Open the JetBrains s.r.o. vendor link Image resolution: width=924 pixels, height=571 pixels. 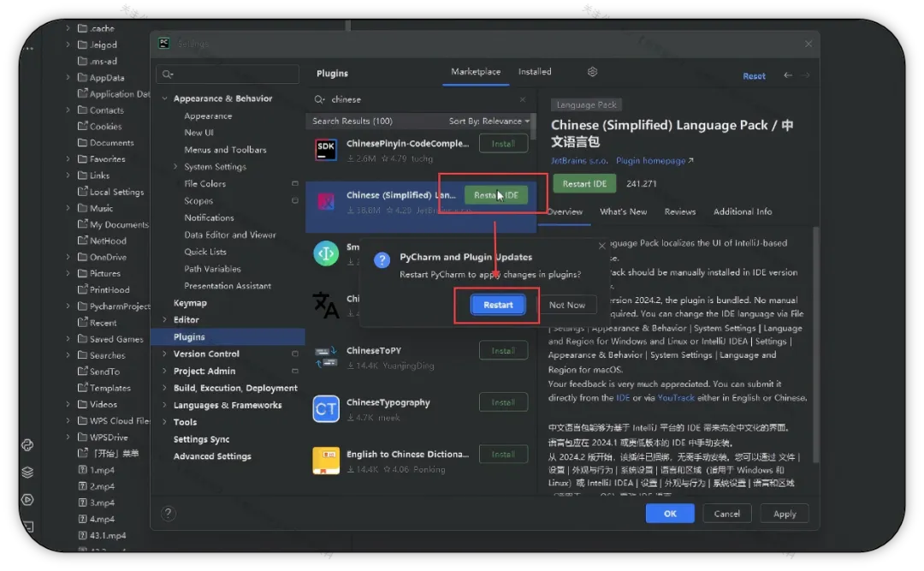point(578,161)
